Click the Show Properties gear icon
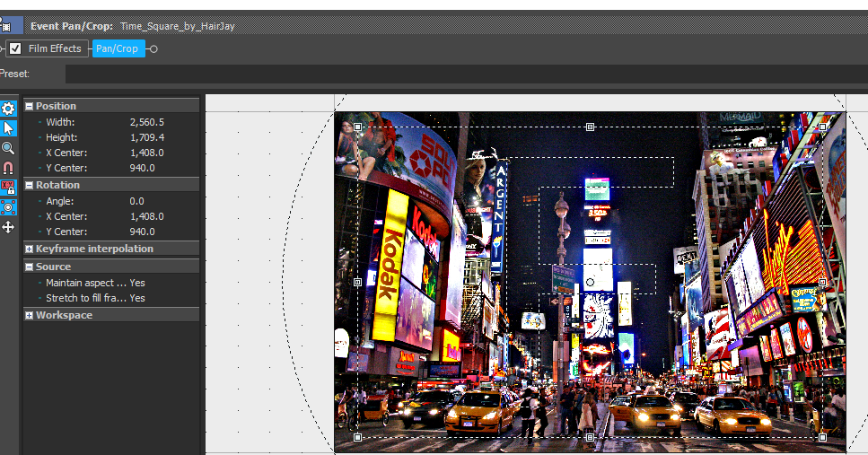The height and width of the screenshot is (455, 868). [x=8, y=109]
